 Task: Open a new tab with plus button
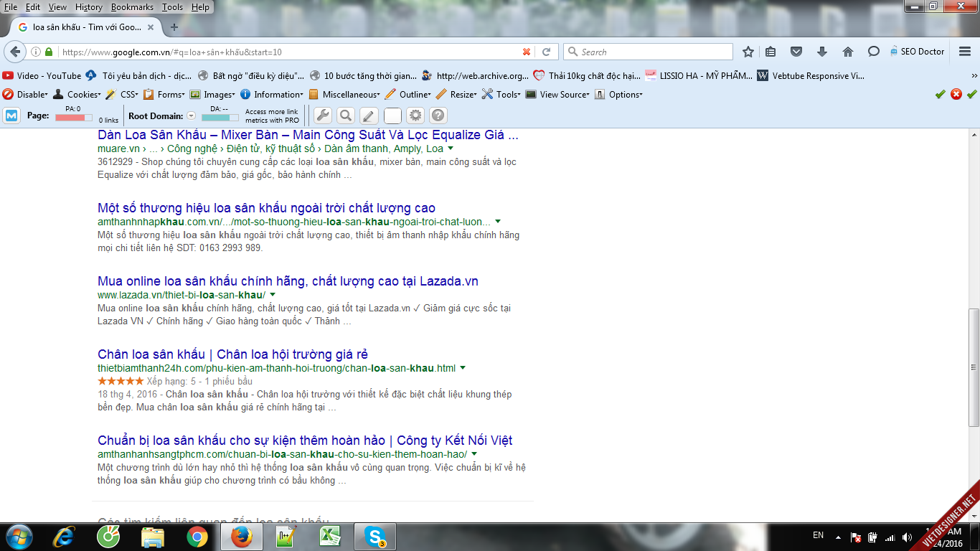click(174, 27)
